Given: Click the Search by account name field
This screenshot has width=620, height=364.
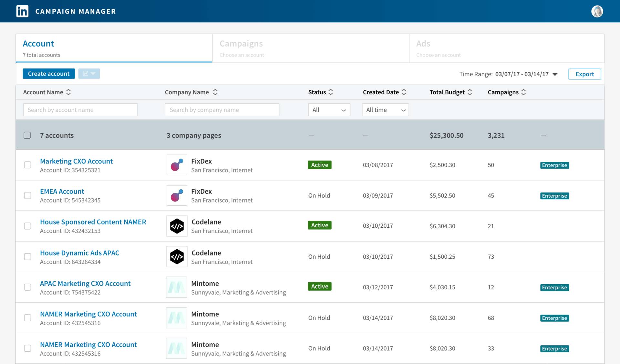Looking at the screenshot, I should tap(80, 110).
